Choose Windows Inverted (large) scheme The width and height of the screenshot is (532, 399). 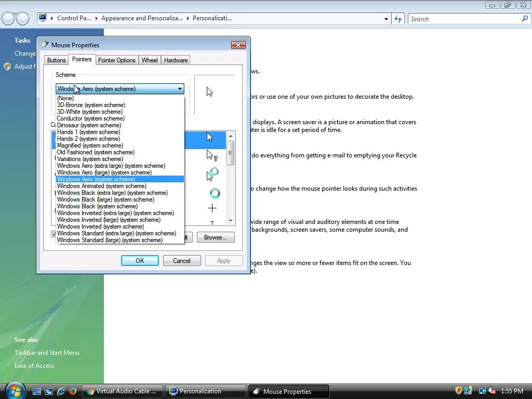tap(120, 220)
